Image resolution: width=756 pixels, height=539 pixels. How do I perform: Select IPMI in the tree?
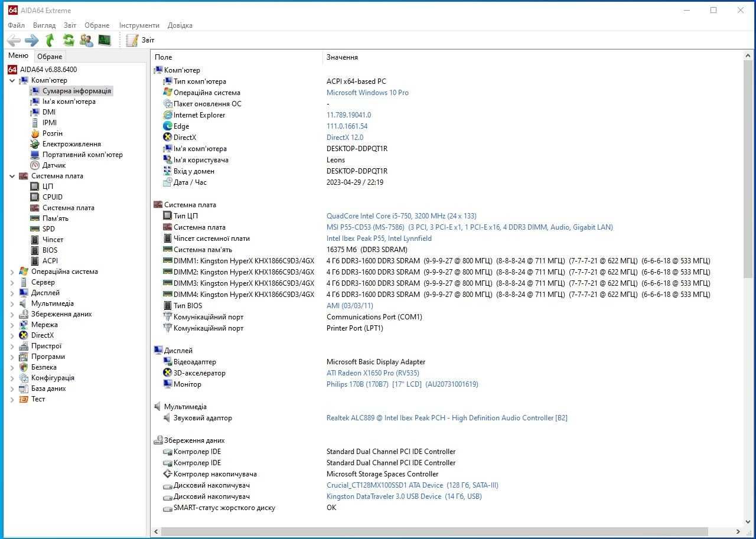50,123
